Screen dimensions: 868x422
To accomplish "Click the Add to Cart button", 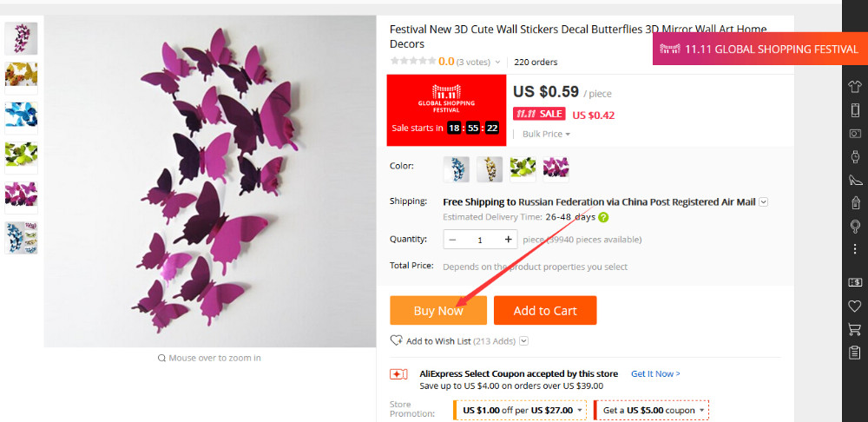I will click(x=545, y=310).
